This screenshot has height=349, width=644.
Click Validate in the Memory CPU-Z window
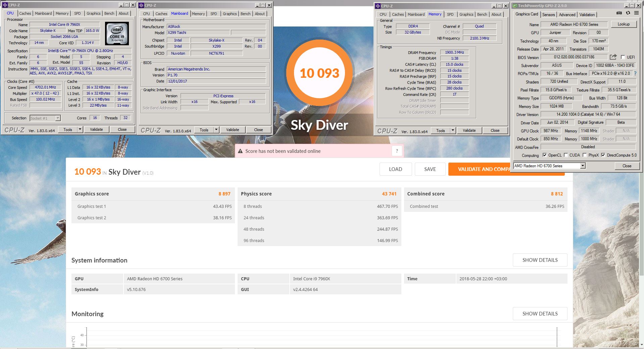(469, 130)
